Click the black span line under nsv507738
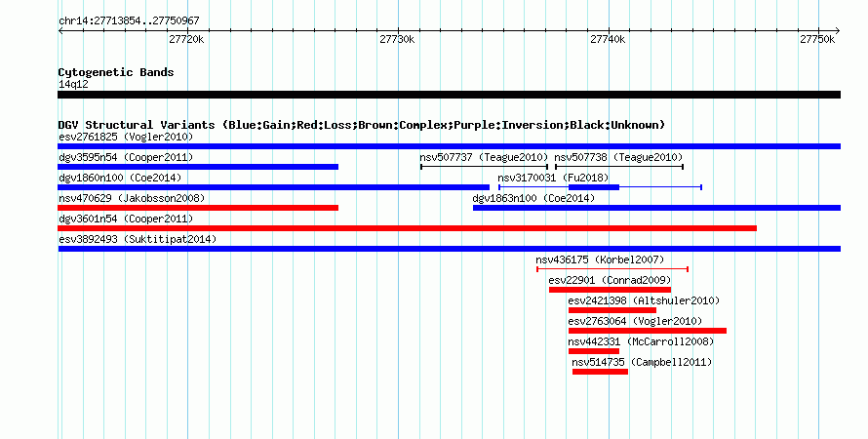 pyautogui.click(x=619, y=167)
